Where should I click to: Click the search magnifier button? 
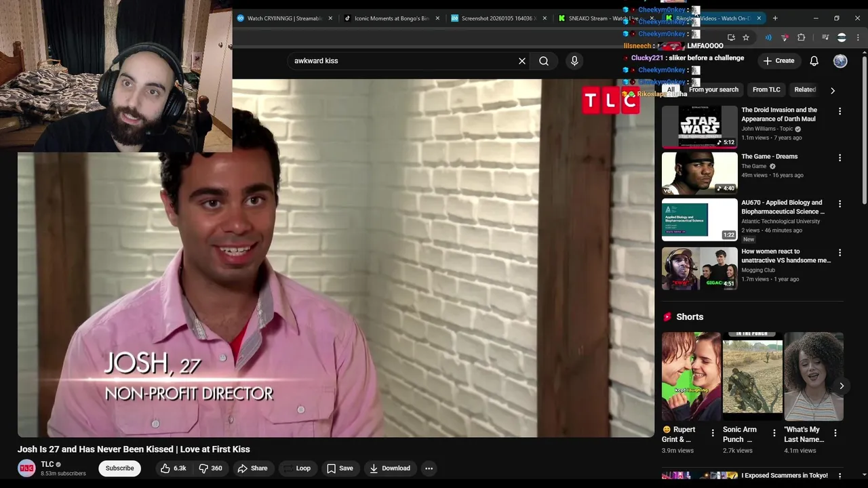(544, 61)
